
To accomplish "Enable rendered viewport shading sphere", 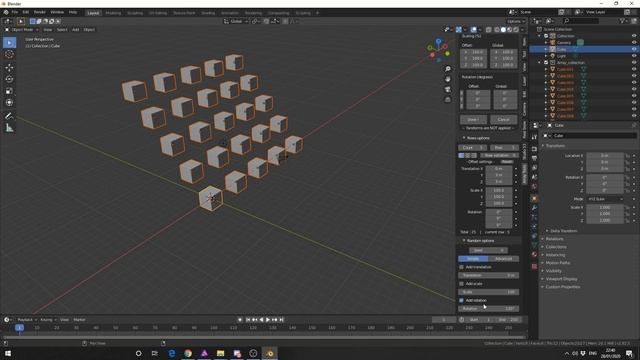I will (516, 29).
